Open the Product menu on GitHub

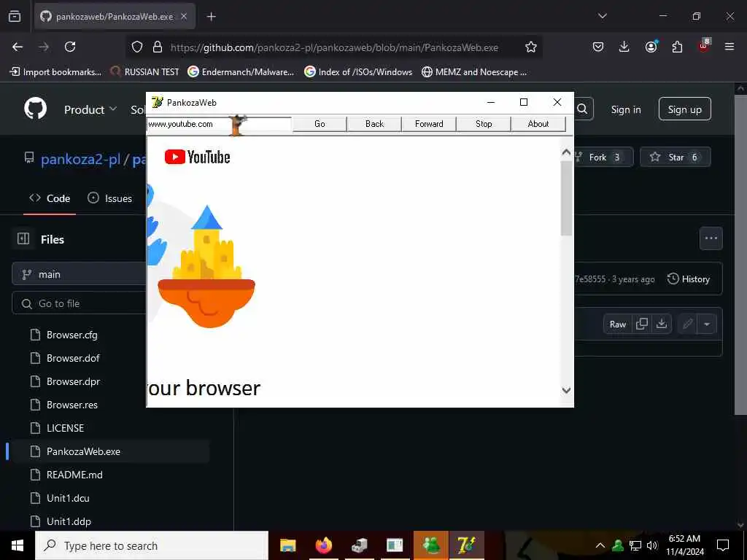(x=90, y=109)
